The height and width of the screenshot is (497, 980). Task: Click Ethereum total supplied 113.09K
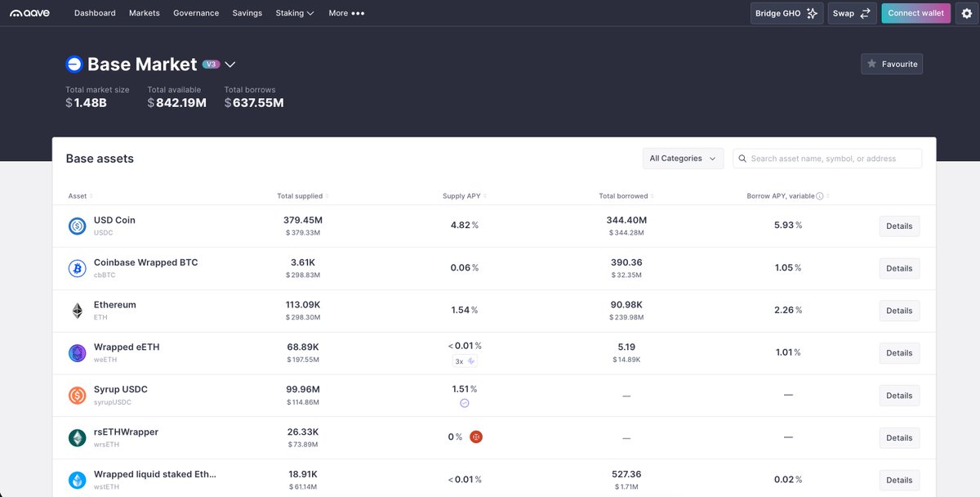pos(302,305)
